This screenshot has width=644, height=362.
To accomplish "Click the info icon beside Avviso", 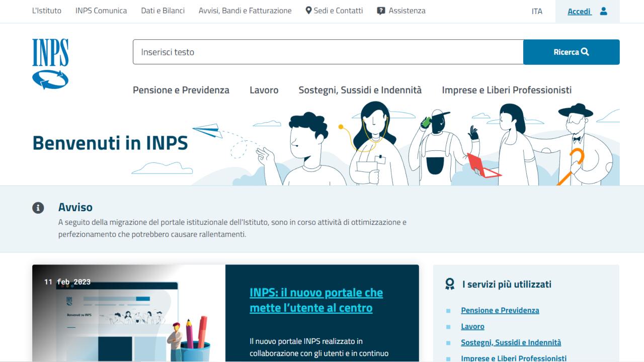I will pos(38,208).
